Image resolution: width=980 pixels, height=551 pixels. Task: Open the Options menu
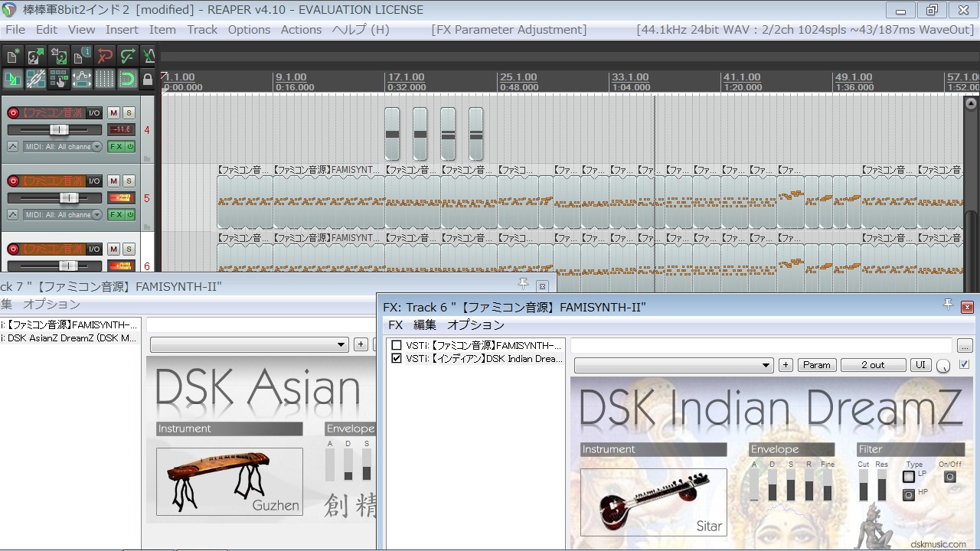[x=249, y=30]
